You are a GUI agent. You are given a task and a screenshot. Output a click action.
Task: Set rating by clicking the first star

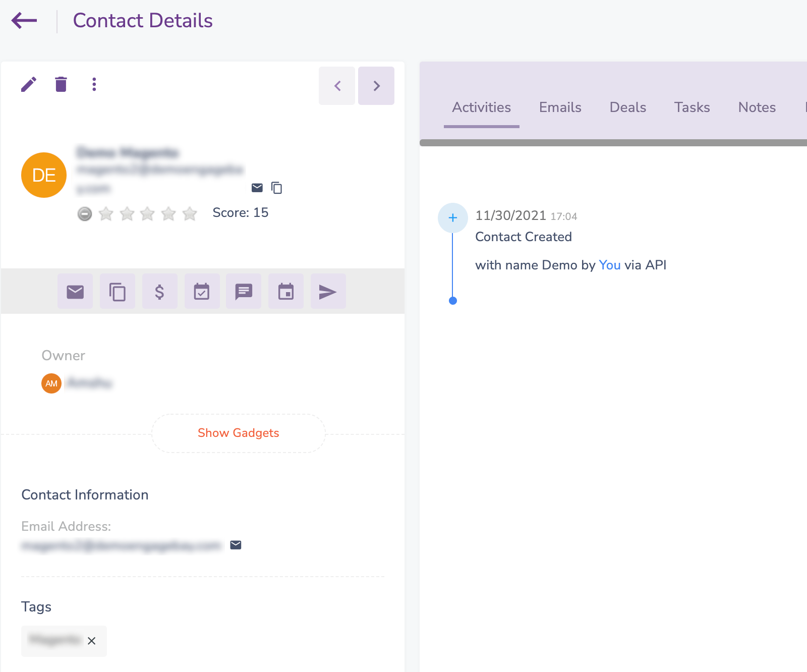pos(106,214)
